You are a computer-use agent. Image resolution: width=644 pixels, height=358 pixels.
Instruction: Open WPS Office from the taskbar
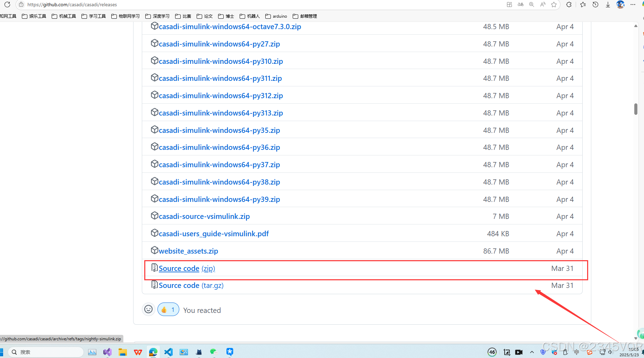click(138, 352)
